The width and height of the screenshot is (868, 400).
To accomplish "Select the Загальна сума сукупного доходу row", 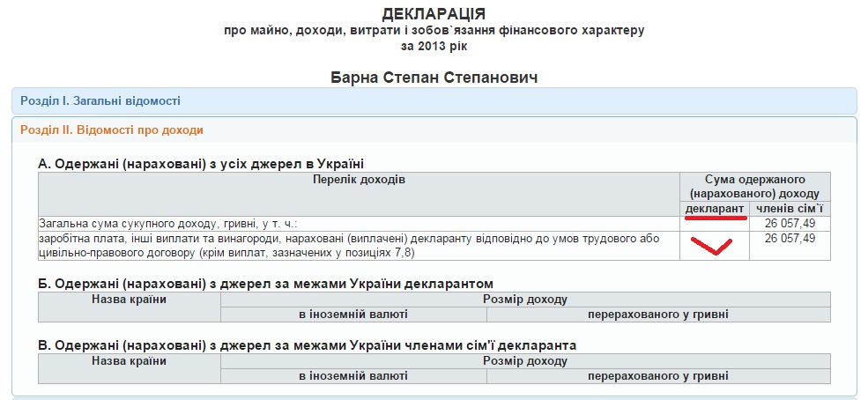I will (359, 224).
